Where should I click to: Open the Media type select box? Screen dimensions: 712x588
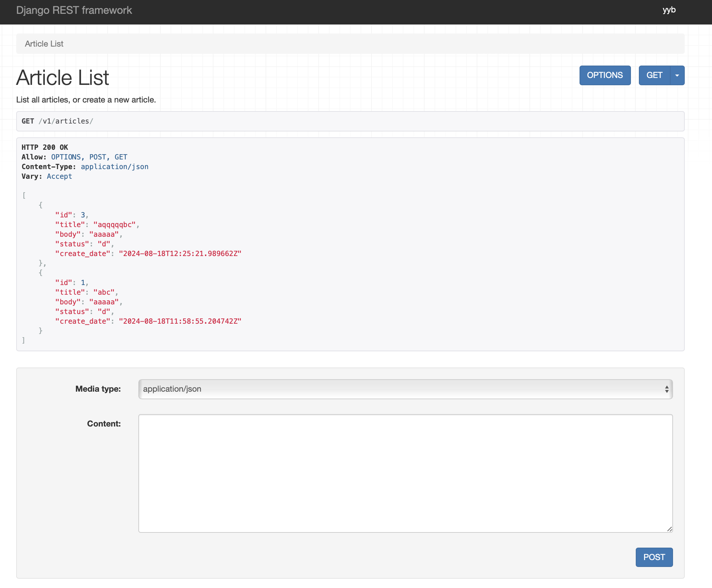coord(405,389)
